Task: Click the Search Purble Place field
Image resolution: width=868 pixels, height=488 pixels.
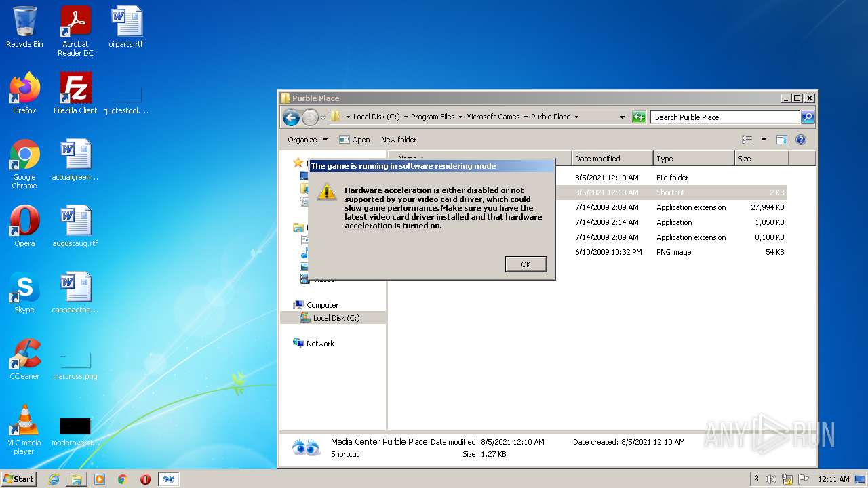Action: (726, 117)
